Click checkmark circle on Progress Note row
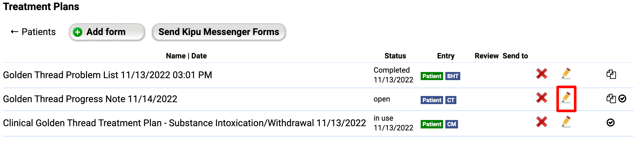 (x=622, y=99)
